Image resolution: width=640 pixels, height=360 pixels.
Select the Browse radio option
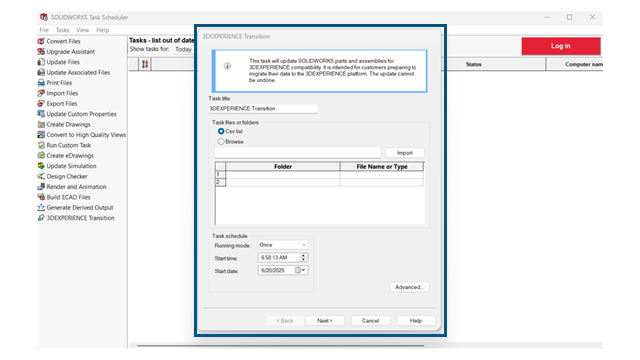[x=221, y=142]
